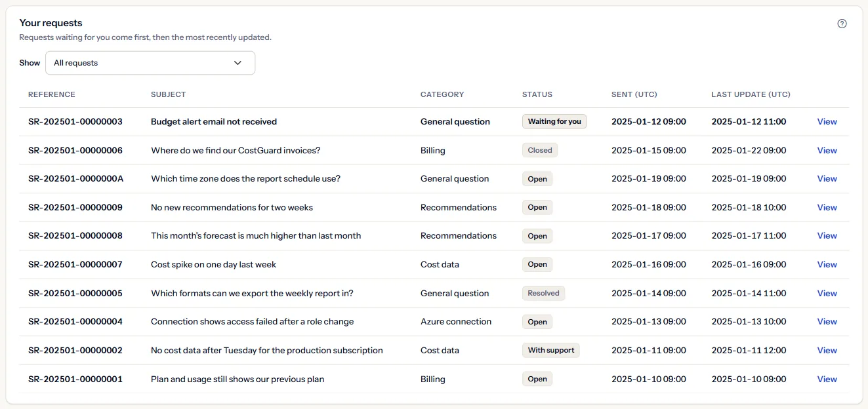
Task: Click subject 'Budget alert email not received'
Action: point(214,121)
